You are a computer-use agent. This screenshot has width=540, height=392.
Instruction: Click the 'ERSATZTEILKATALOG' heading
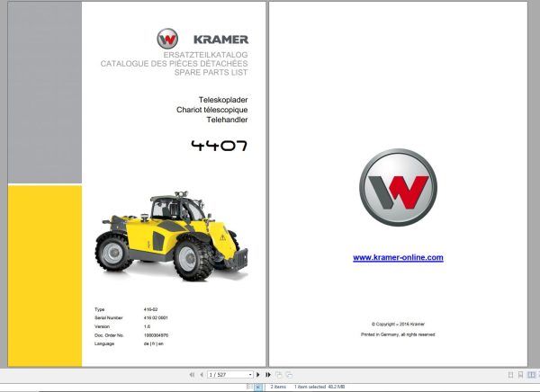click(x=205, y=55)
